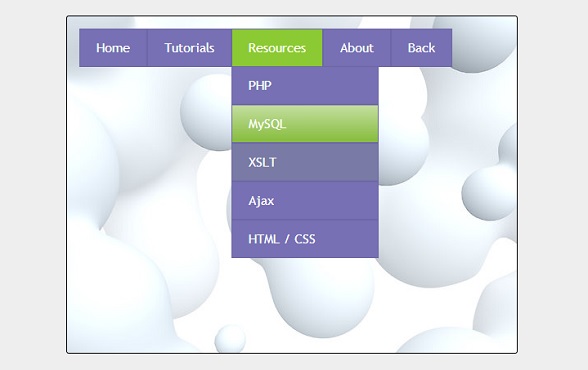Navigate back using the Back button
588x370 pixels.
click(x=422, y=48)
